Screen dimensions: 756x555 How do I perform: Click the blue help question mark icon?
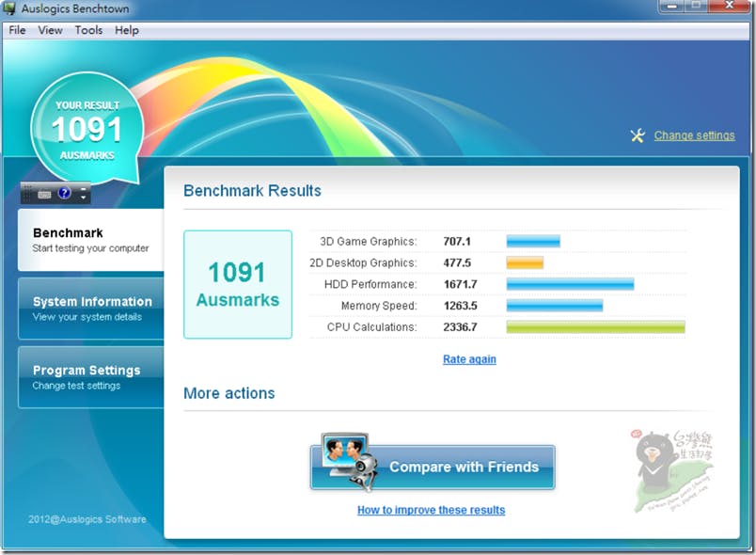(x=64, y=194)
